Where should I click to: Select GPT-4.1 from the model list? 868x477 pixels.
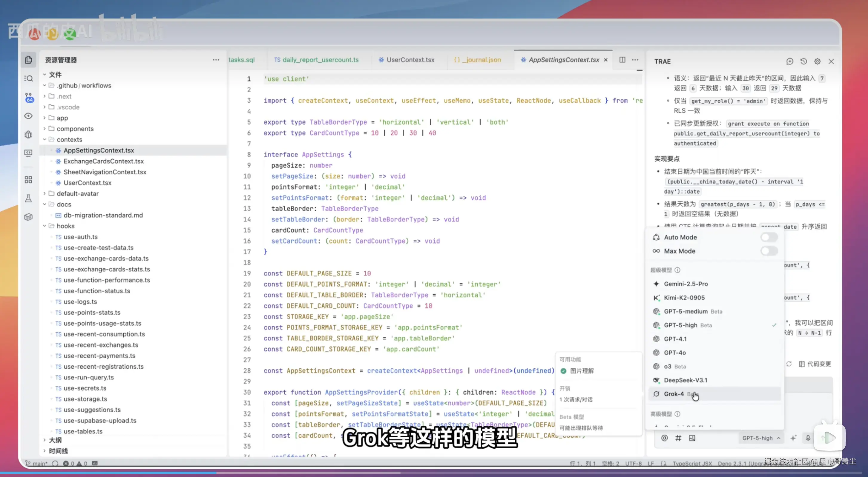[715, 339]
